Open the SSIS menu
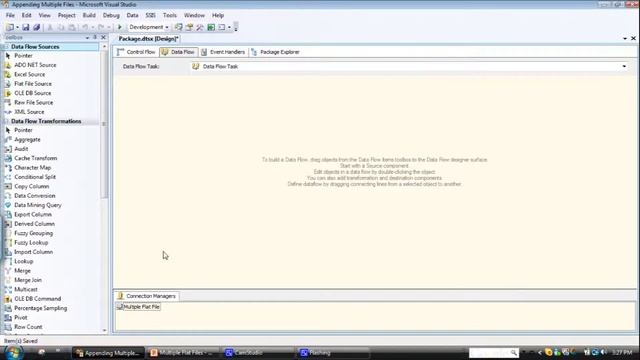640x360 pixels. coord(151,16)
